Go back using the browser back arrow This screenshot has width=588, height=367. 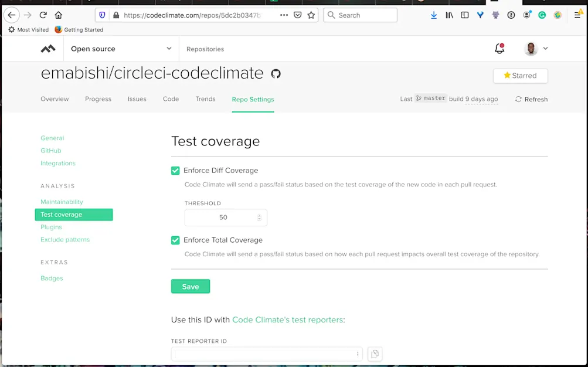(12, 15)
